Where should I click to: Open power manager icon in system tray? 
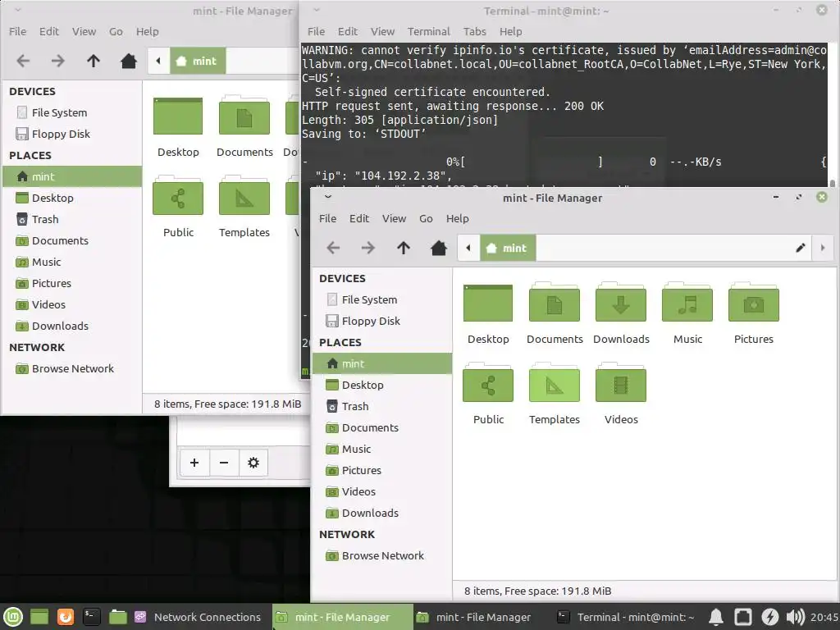pos(769,617)
